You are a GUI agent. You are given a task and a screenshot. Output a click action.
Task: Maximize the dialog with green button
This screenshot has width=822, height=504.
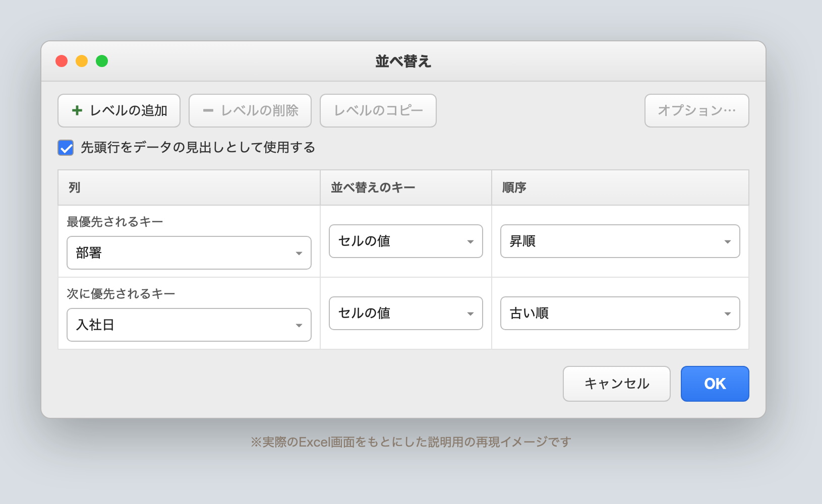click(x=102, y=61)
